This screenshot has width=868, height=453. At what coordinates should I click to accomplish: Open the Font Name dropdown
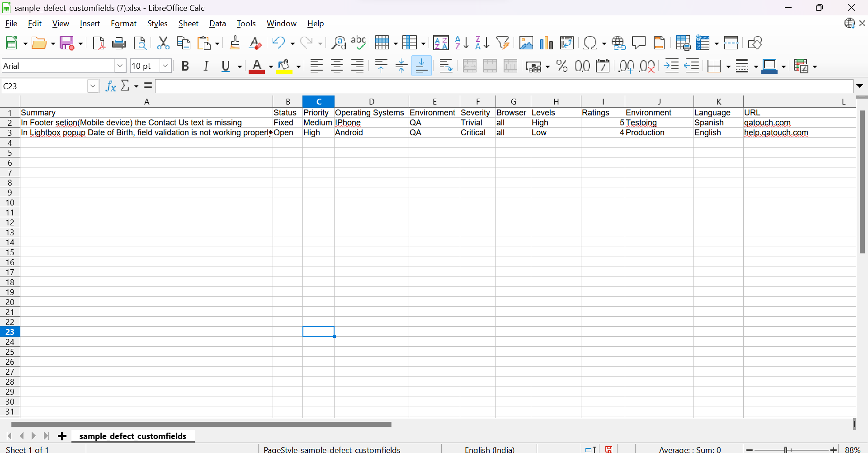coord(120,66)
